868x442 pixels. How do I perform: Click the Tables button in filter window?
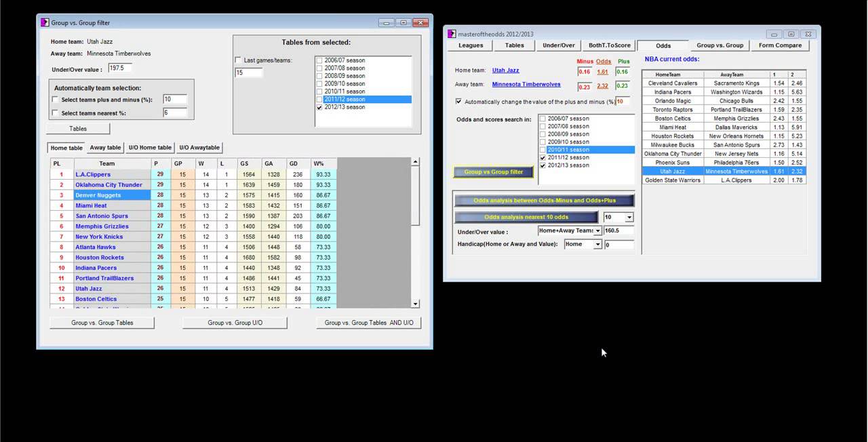(78, 128)
